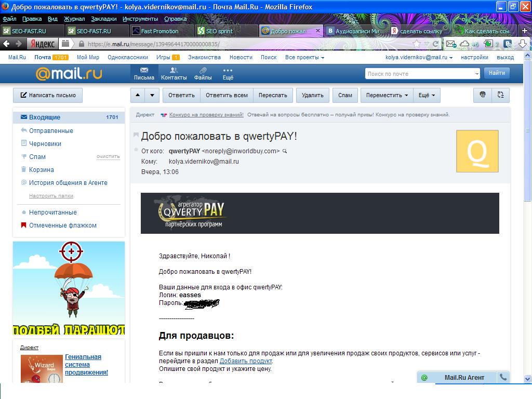Expand the Переместить dropdown

(387, 96)
